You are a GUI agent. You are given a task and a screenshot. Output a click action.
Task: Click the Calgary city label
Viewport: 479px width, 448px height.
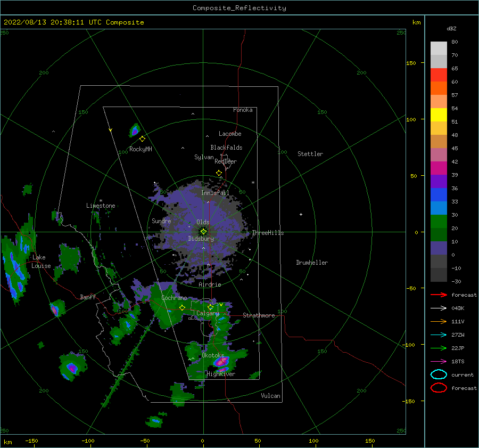(x=208, y=313)
